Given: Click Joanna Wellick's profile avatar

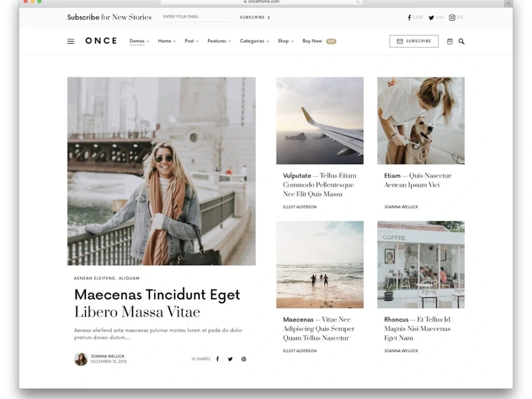Looking at the screenshot, I should pos(80,359).
